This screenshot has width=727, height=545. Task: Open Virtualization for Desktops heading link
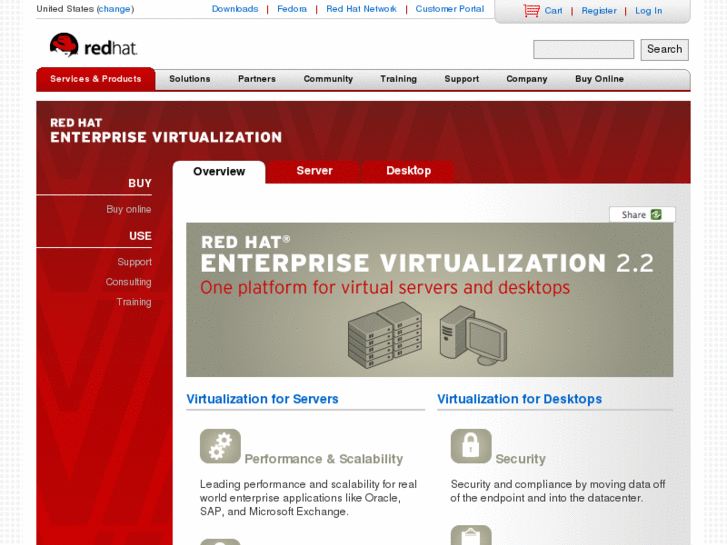click(519, 399)
